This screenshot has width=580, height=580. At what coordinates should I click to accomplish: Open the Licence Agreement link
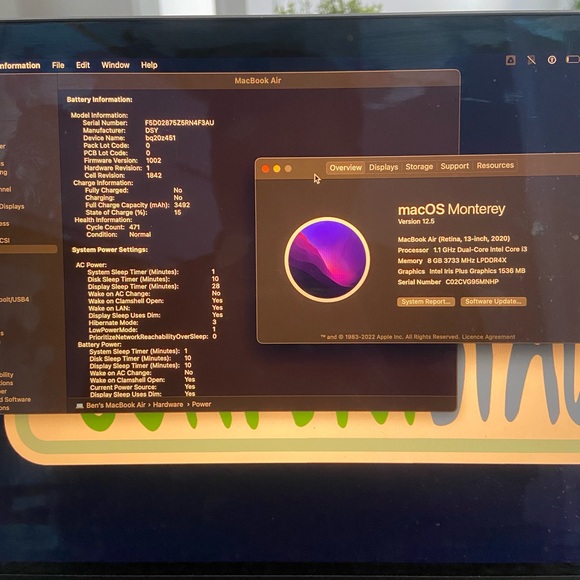pos(488,337)
